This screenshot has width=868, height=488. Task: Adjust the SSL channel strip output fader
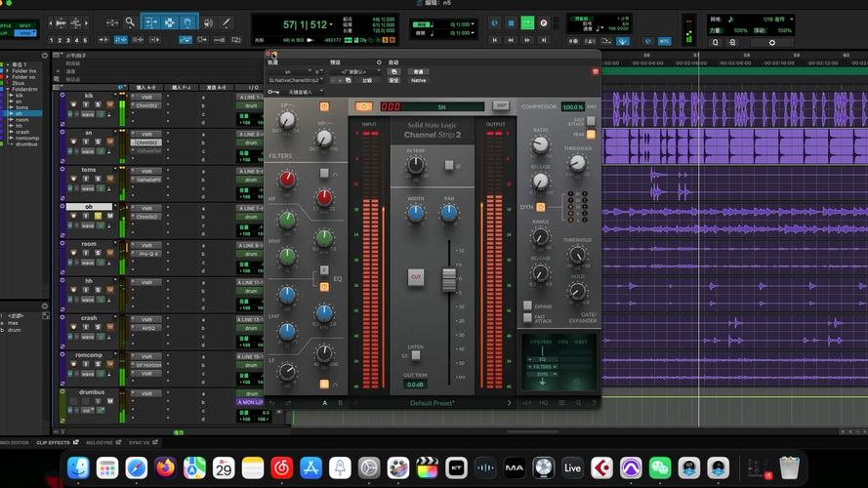(449, 279)
